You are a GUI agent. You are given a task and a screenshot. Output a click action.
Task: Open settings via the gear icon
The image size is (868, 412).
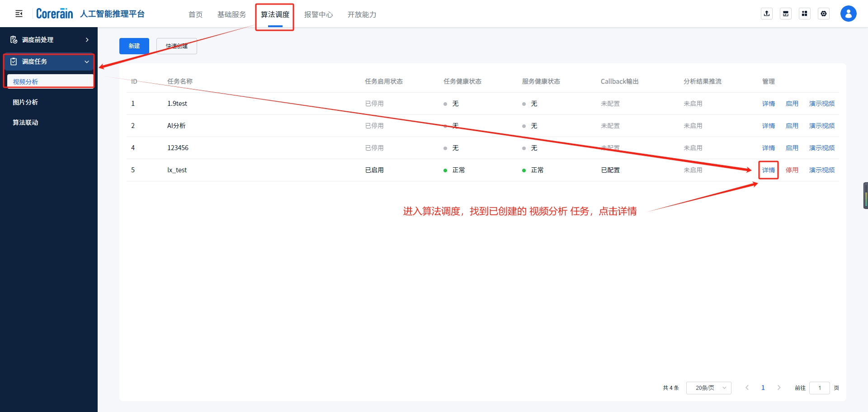coord(824,14)
